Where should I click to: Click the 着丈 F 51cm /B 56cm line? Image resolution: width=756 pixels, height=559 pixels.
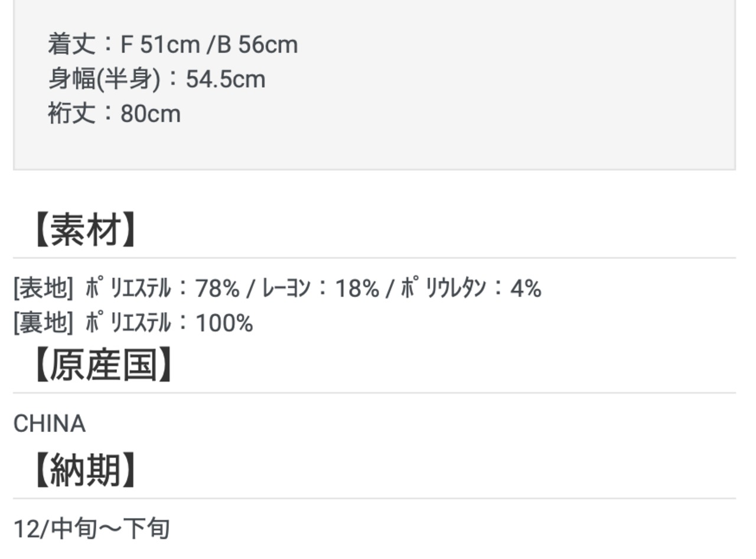pyautogui.click(x=172, y=45)
